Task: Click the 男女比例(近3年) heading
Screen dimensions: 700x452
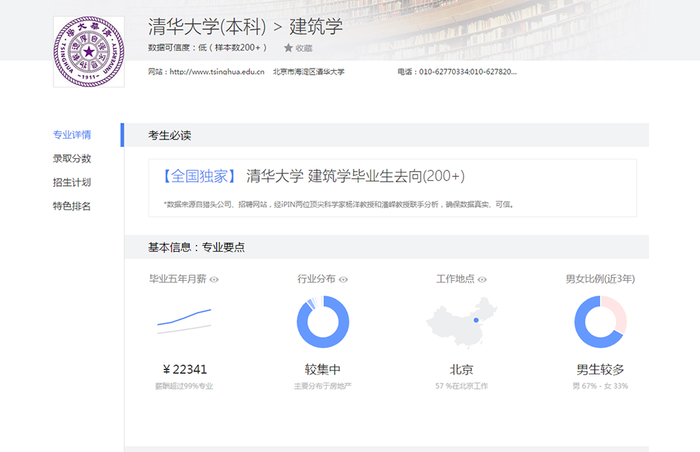Action: pyautogui.click(x=600, y=279)
